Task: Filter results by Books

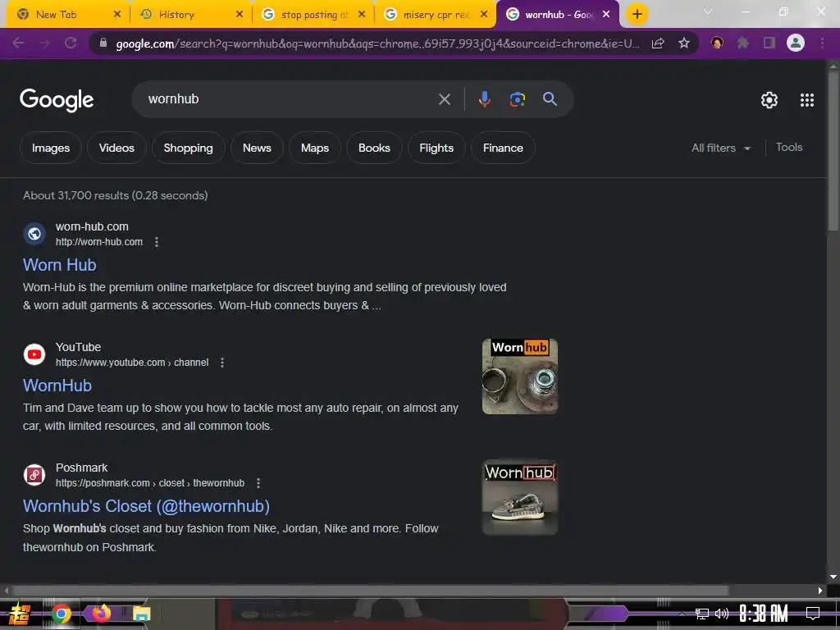Action: 374,148
